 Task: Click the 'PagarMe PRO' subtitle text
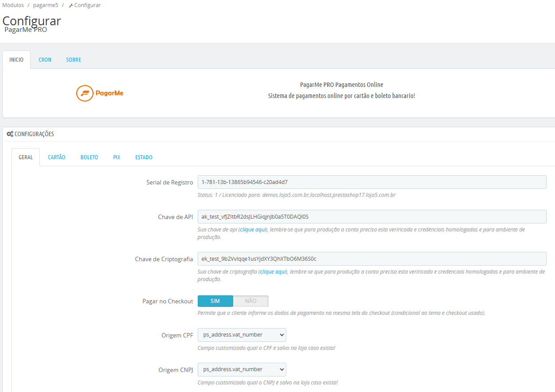tap(26, 30)
